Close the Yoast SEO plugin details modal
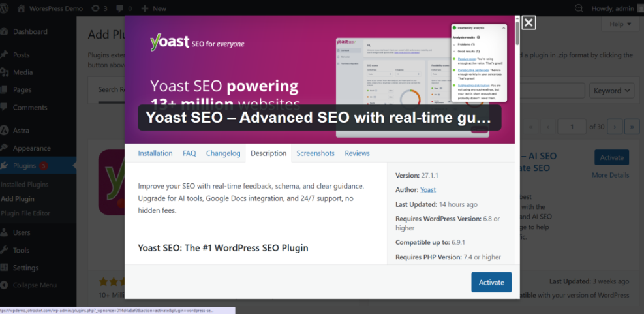 (x=529, y=23)
